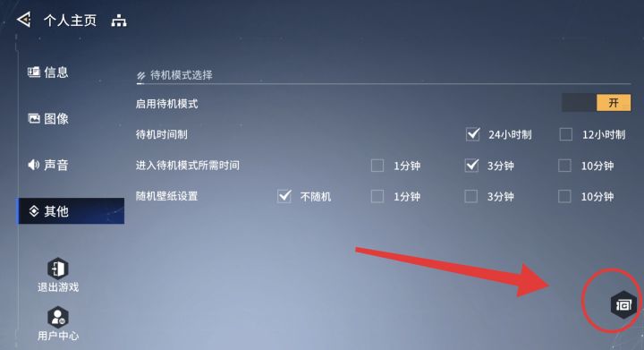
Task: Check 10分钟 for 随机壁纸设置
Action: coord(564,196)
